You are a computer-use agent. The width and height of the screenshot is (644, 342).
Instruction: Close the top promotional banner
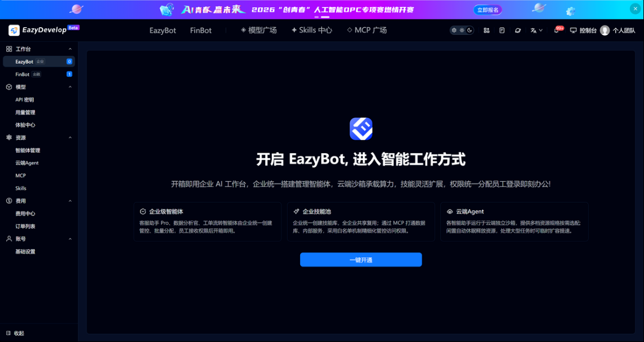(x=635, y=9)
